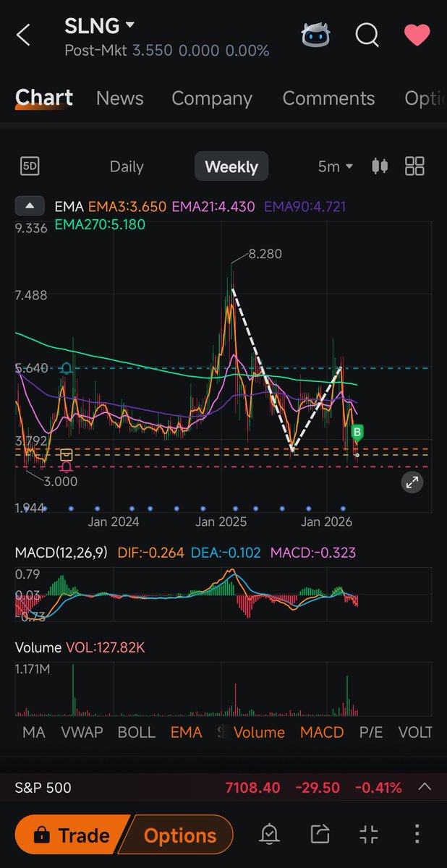
Task: Click the EMA3:3.650 legend value
Action: (127, 207)
